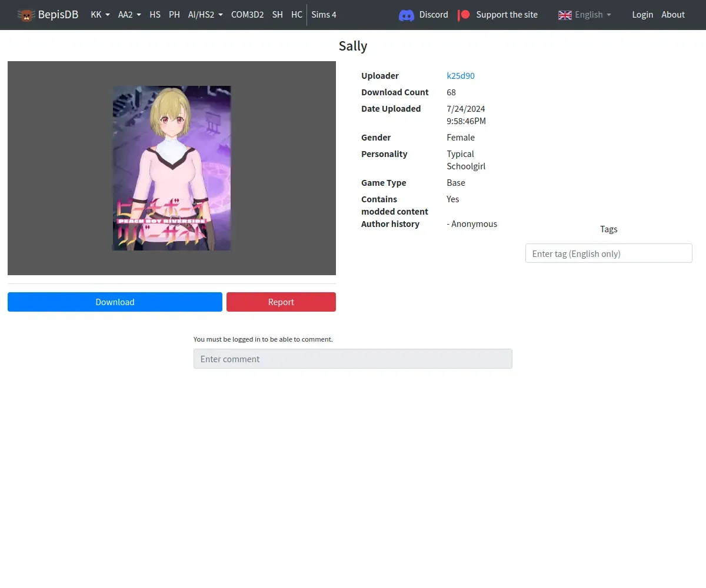The width and height of the screenshot is (706, 588).
Task: Expand the AA2 dropdown menu
Action: (129, 15)
